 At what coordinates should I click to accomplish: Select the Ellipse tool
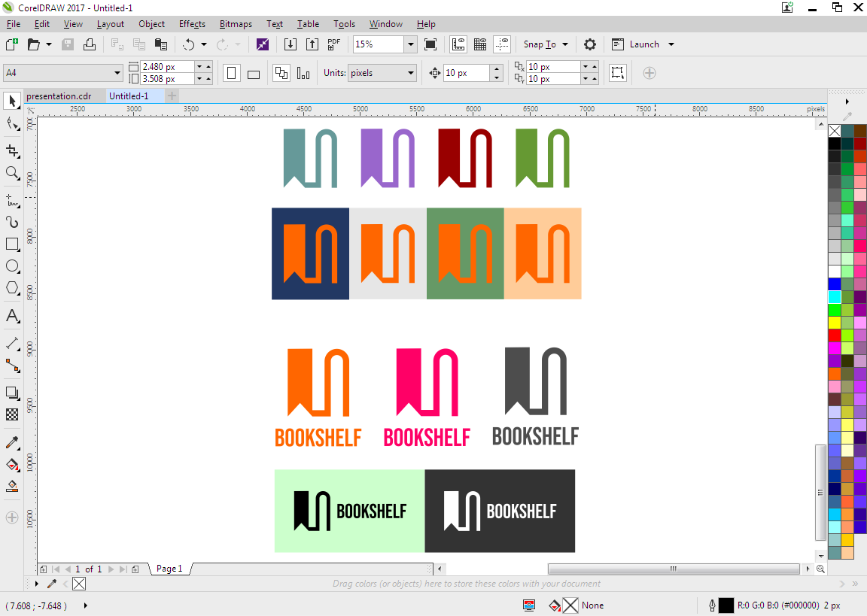tap(12, 266)
